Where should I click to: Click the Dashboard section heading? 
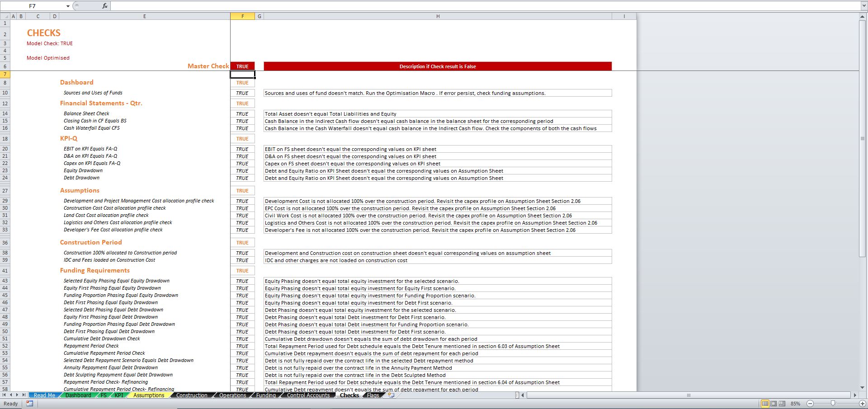pos(77,82)
